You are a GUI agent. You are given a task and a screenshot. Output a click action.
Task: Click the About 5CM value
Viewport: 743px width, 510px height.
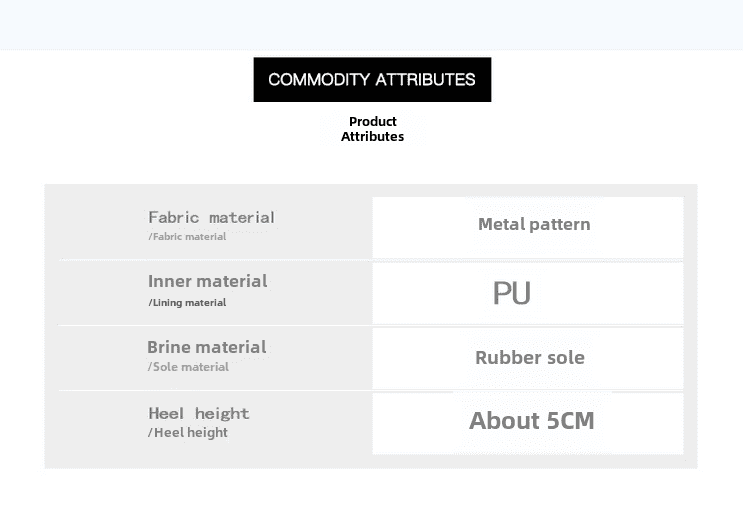(531, 421)
